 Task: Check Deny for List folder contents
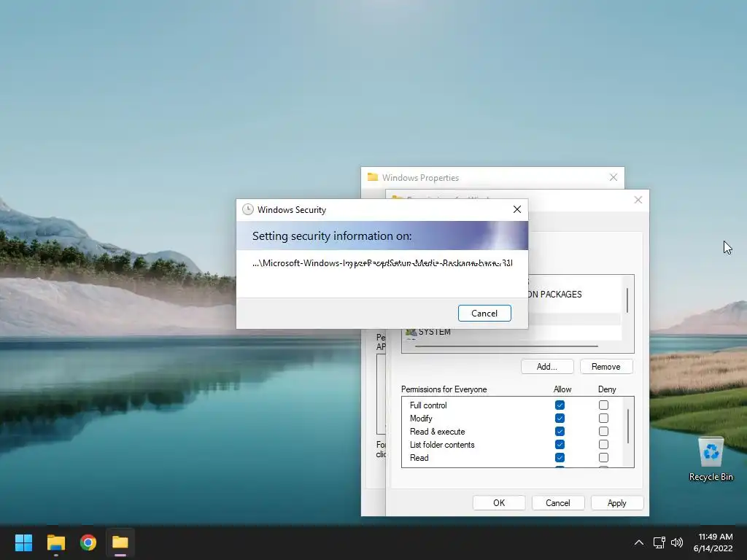pos(603,444)
